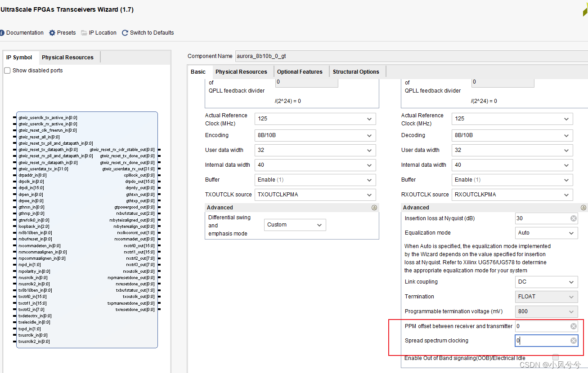Image resolution: width=588 pixels, height=373 pixels.
Task: Clear the Insertion loss at Nyquist field
Action: (574, 218)
